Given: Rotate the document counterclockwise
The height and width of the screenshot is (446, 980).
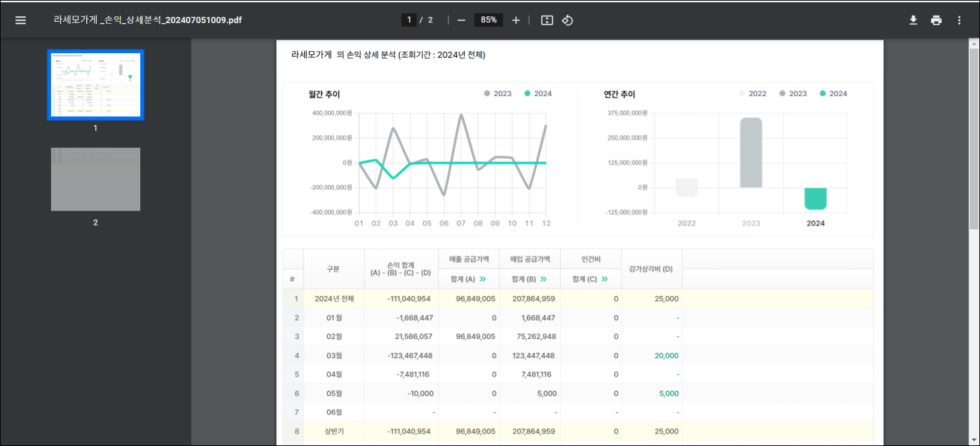Looking at the screenshot, I should 568,20.
